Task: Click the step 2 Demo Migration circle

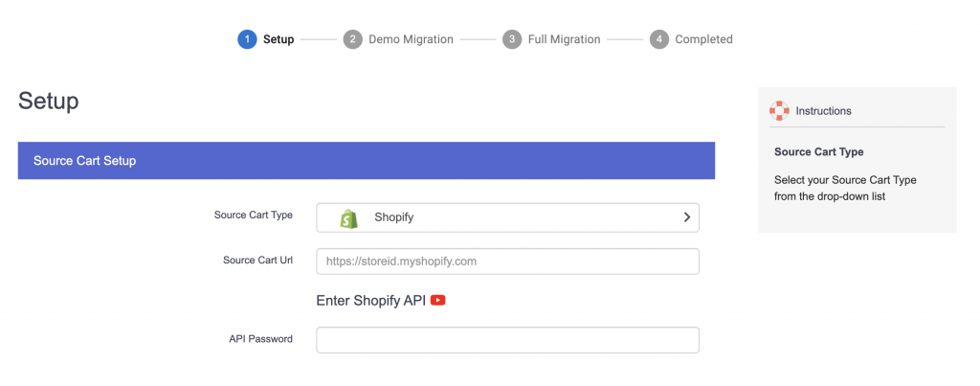Action: click(x=352, y=39)
